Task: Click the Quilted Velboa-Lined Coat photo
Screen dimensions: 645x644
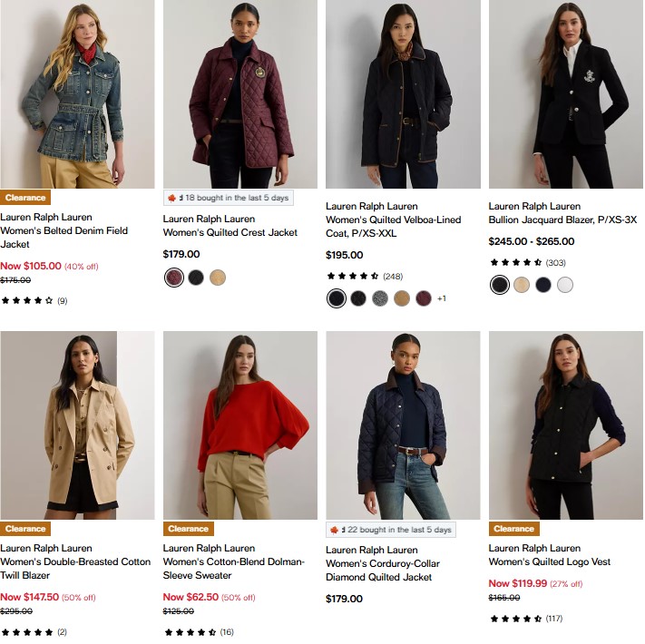Action: coord(403,94)
